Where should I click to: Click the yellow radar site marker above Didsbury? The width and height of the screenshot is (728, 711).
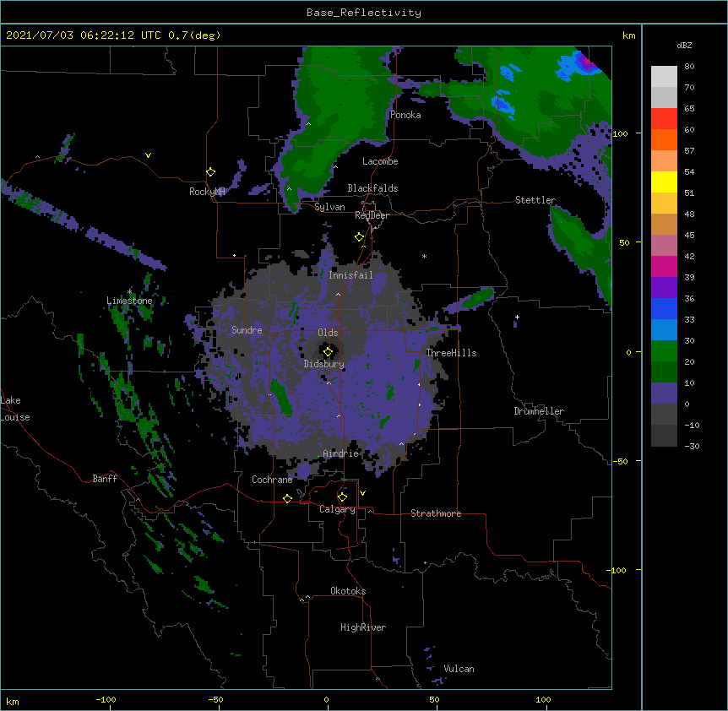328,352
